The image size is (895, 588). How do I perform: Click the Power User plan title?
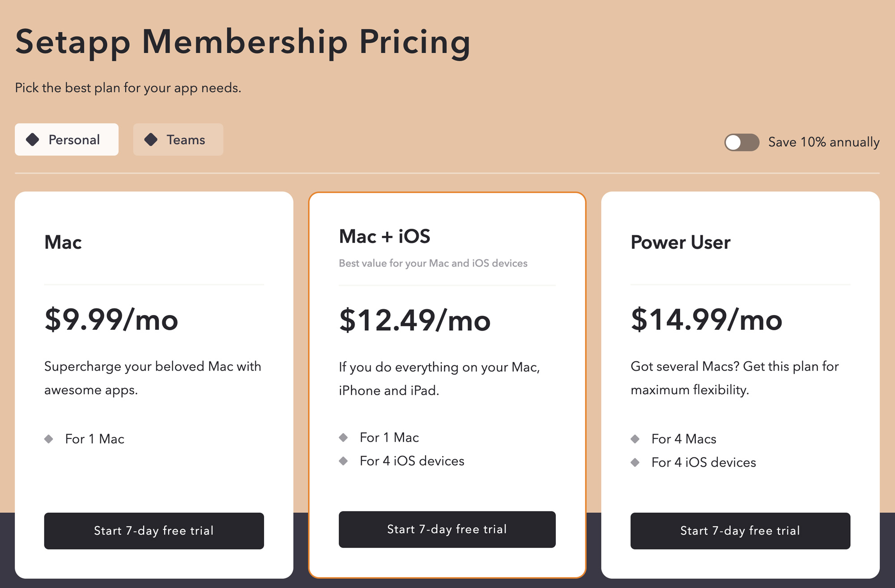click(x=680, y=243)
